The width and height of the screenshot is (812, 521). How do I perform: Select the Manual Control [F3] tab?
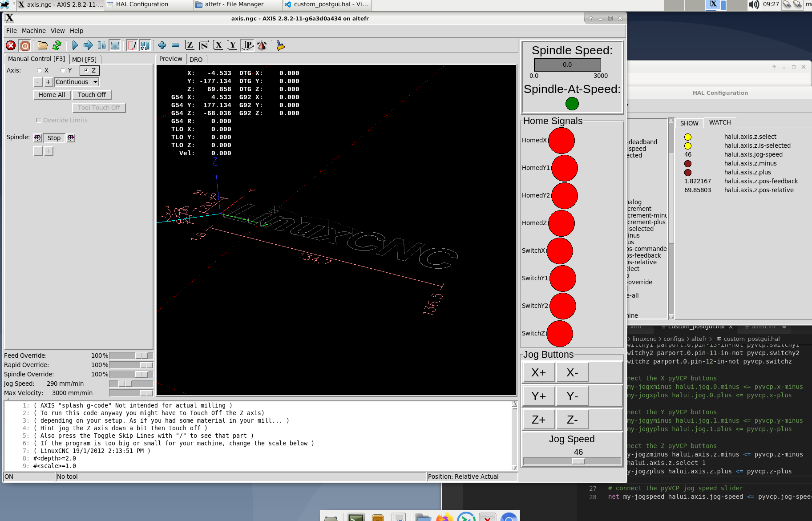click(36, 59)
